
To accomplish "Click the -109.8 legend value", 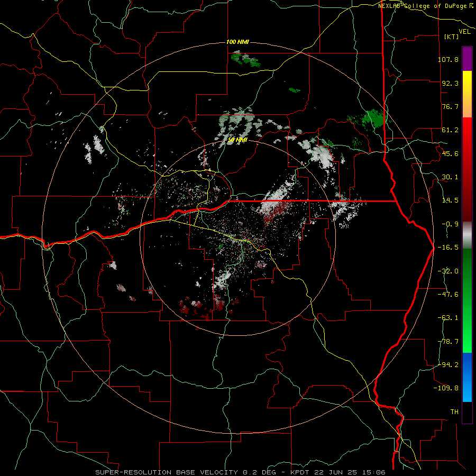I will click(x=446, y=388).
